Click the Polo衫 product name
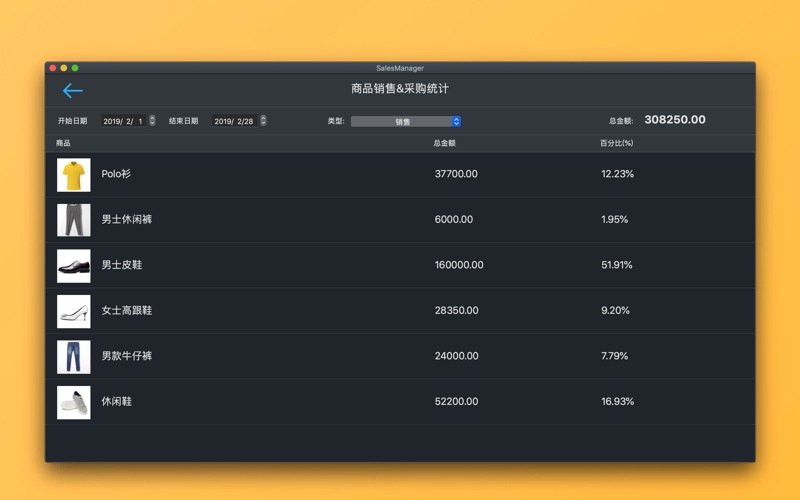This screenshot has height=500, width=800. pyautogui.click(x=116, y=174)
